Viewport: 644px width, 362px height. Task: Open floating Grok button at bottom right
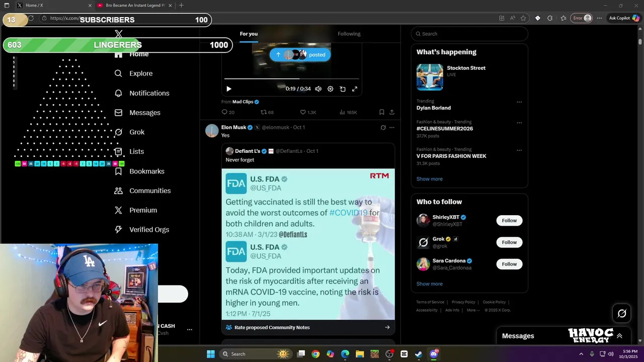pyautogui.click(x=622, y=314)
